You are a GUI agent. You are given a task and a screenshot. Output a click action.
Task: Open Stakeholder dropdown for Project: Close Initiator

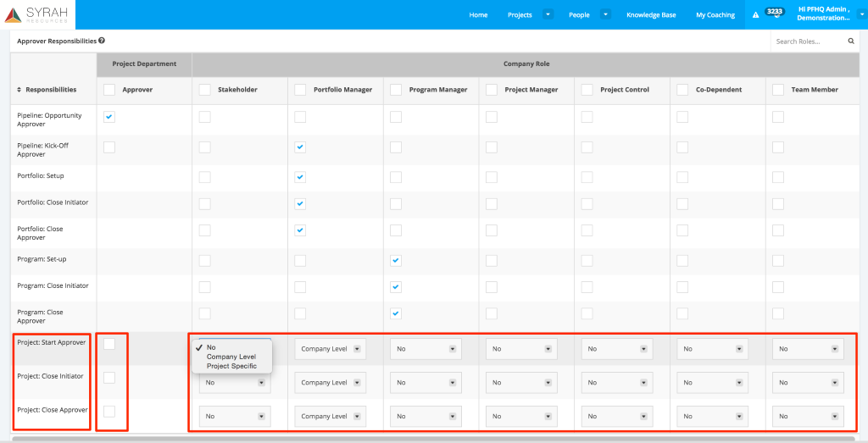click(235, 383)
